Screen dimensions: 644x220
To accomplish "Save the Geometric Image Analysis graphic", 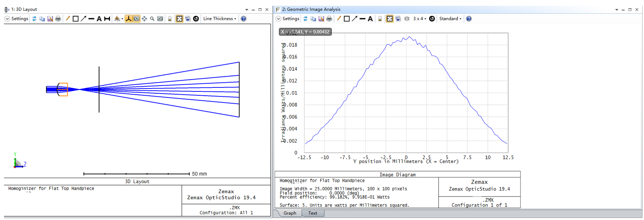I will pos(321,19).
